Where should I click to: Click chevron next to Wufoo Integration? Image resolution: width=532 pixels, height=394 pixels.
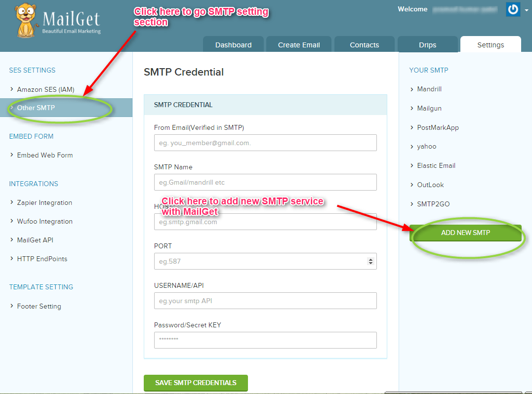click(x=11, y=221)
